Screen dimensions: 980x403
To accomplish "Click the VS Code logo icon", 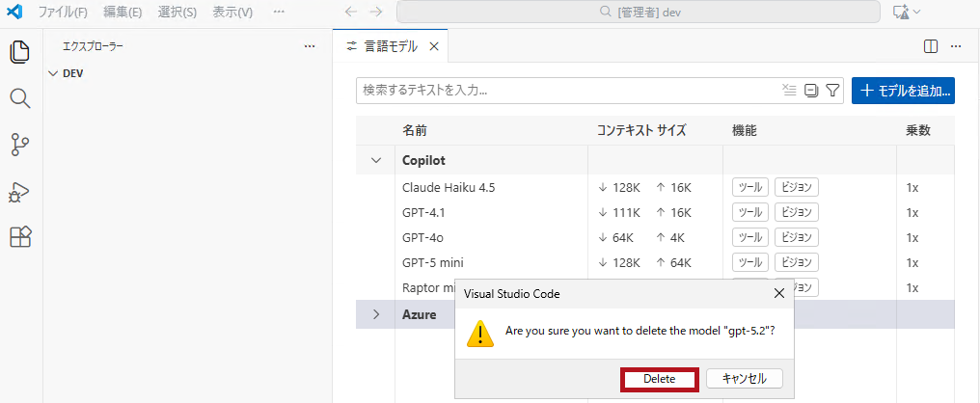I will pyautogui.click(x=14, y=12).
